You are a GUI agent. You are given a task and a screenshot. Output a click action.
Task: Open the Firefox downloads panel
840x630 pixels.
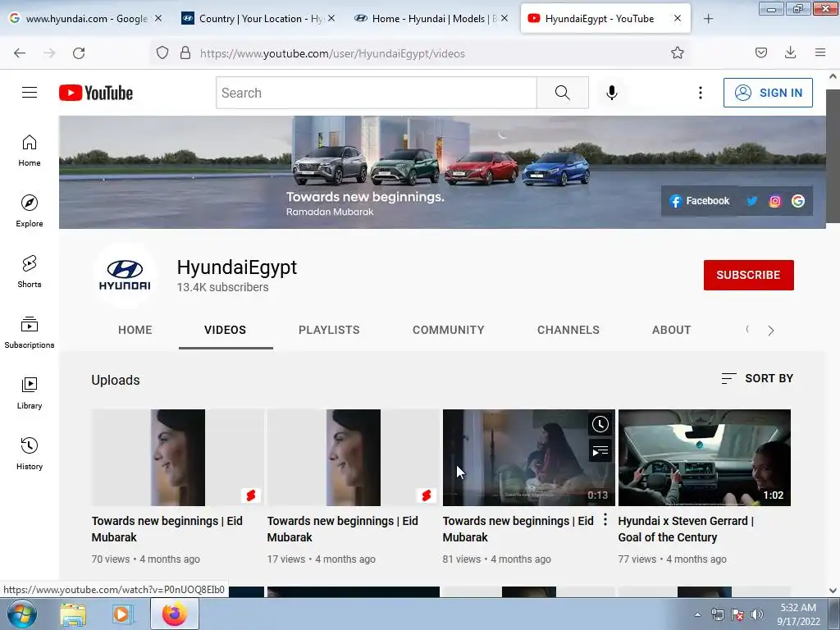790,52
